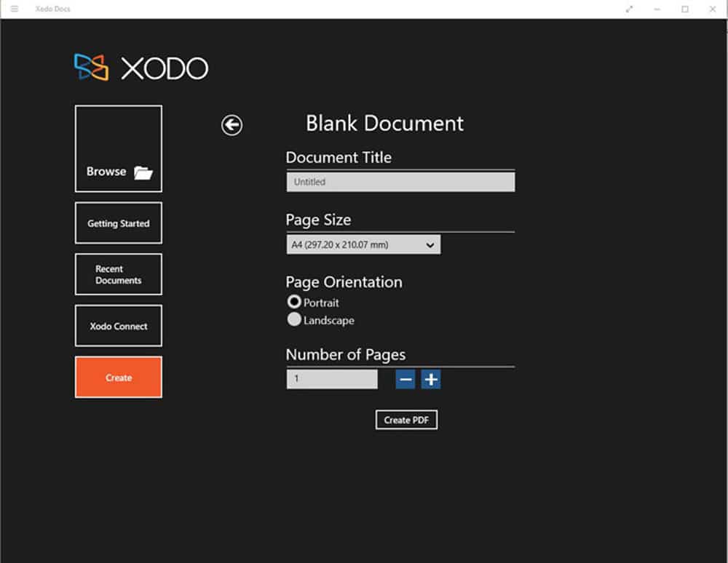Image resolution: width=728 pixels, height=563 pixels.
Task: Open the Xodo Connect tile
Action: pyautogui.click(x=119, y=326)
